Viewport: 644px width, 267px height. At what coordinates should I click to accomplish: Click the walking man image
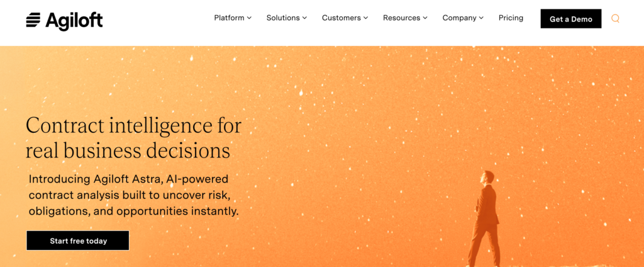click(484, 219)
